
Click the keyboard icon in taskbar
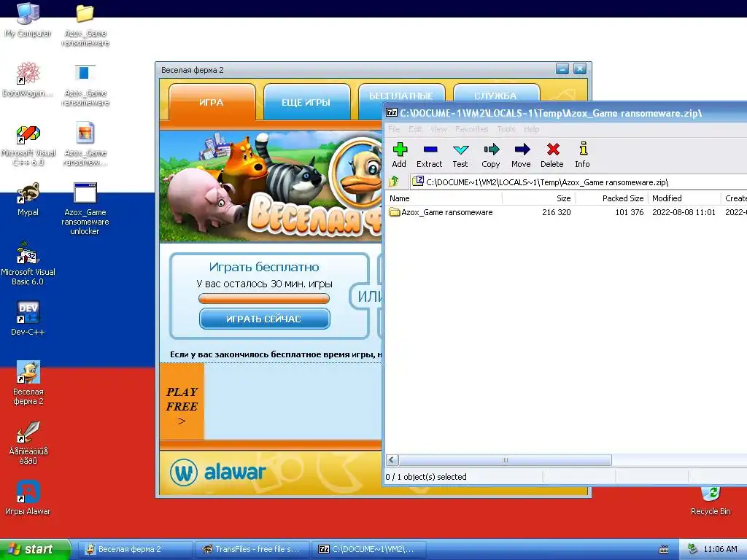pos(663,550)
